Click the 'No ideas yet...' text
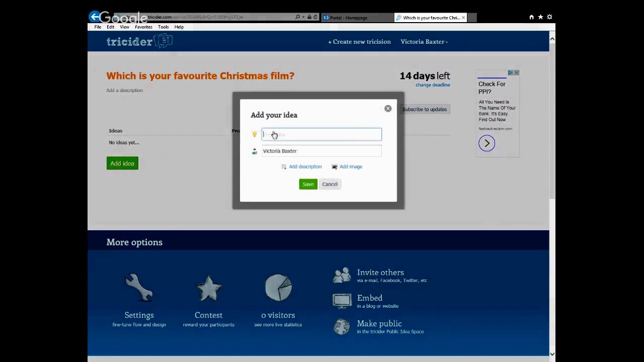The height and width of the screenshot is (362, 644). coord(124,143)
